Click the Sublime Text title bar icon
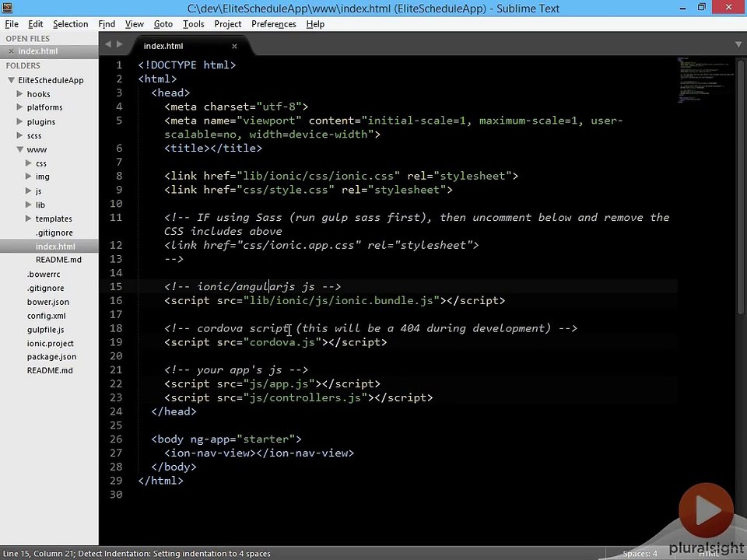The image size is (747, 560). (x=7, y=7)
